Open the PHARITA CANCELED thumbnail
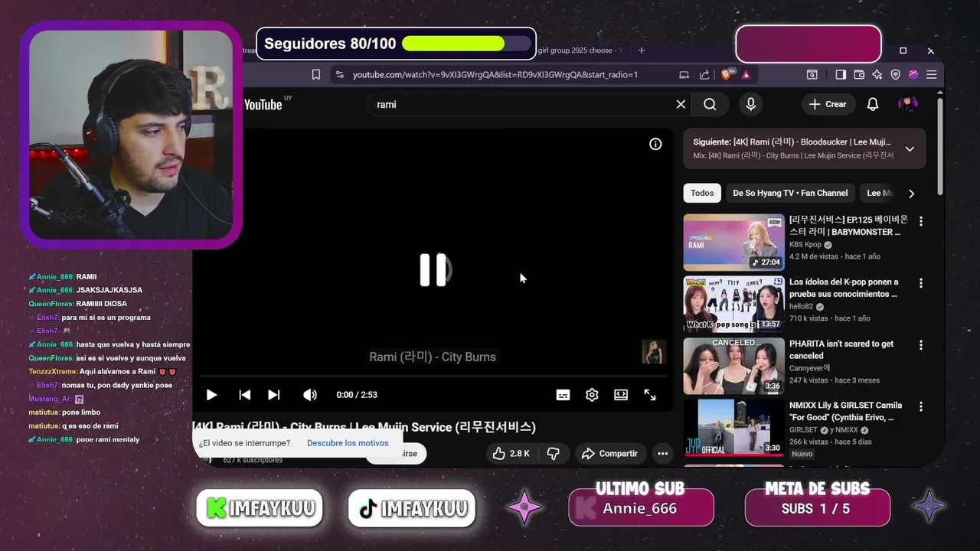The height and width of the screenshot is (551, 980). (x=734, y=366)
